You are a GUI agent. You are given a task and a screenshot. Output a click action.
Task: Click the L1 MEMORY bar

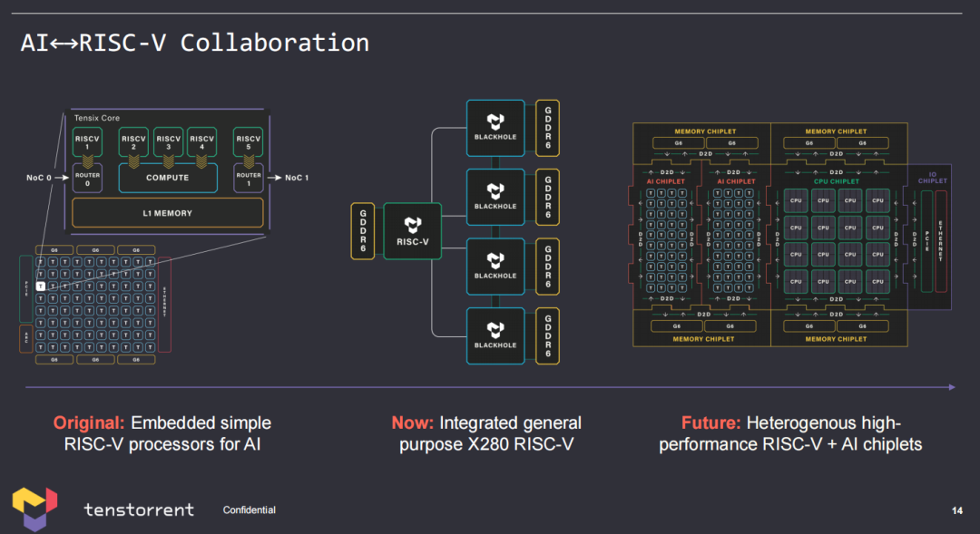[x=168, y=213]
